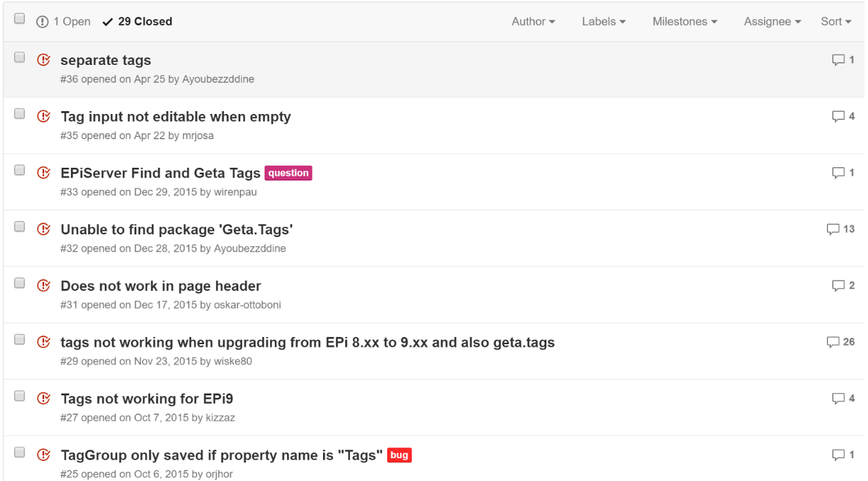
Task: Open issue titled 'separate tags'
Action: click(x=106, y=61)
